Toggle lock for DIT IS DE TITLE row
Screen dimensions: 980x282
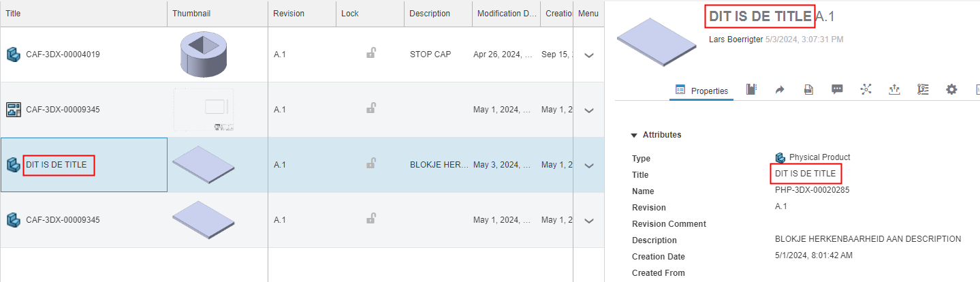point(370,163)
